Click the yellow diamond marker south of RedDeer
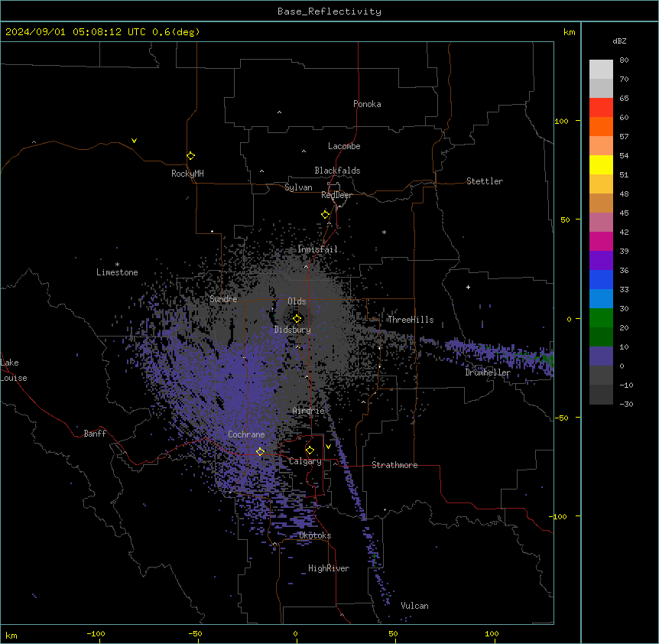Image resolution: width=659 pixels, height=644 pixels. (325, 215)
